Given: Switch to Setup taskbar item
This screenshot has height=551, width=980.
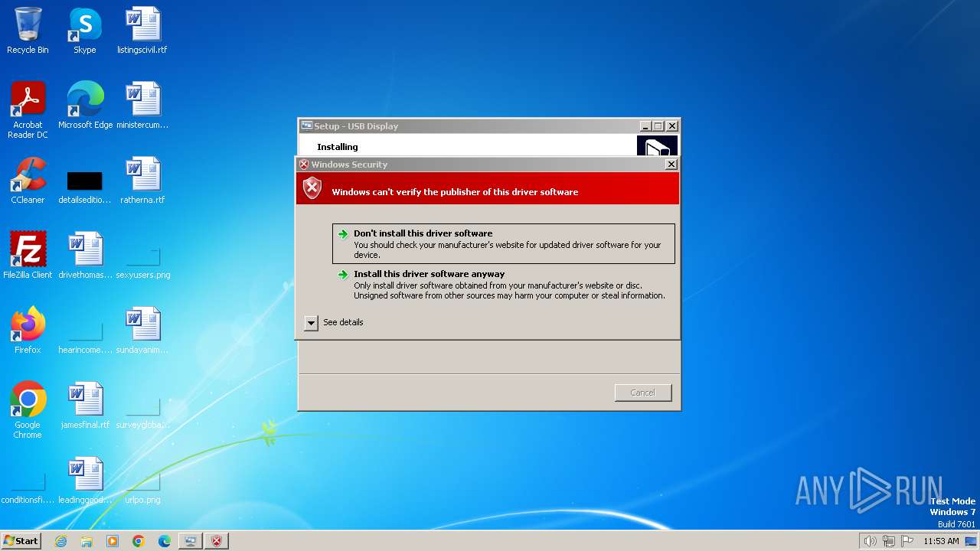Looking at the screenshot, I should click(x=191, y=541).
